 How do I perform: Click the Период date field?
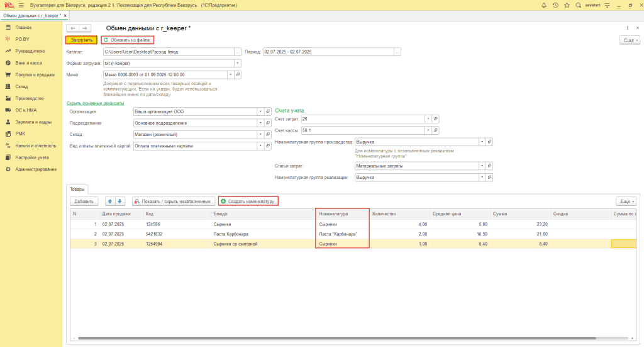click(328, 52)
